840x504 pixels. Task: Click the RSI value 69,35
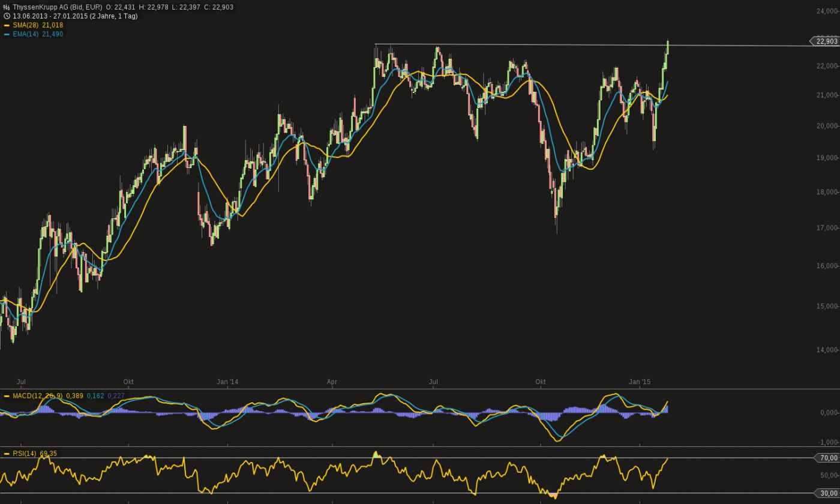(x=49, y=454)
